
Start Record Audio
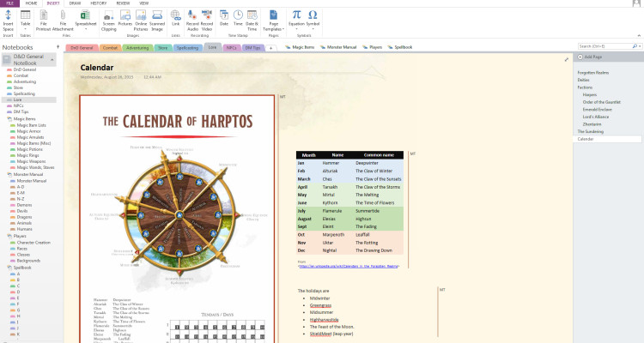point(192,21)
